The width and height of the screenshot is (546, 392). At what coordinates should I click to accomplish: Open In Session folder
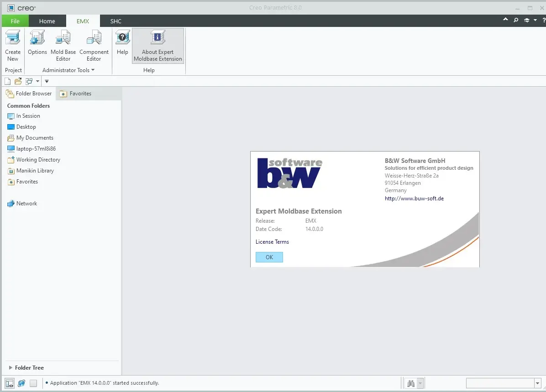click(x=24, y=116)
